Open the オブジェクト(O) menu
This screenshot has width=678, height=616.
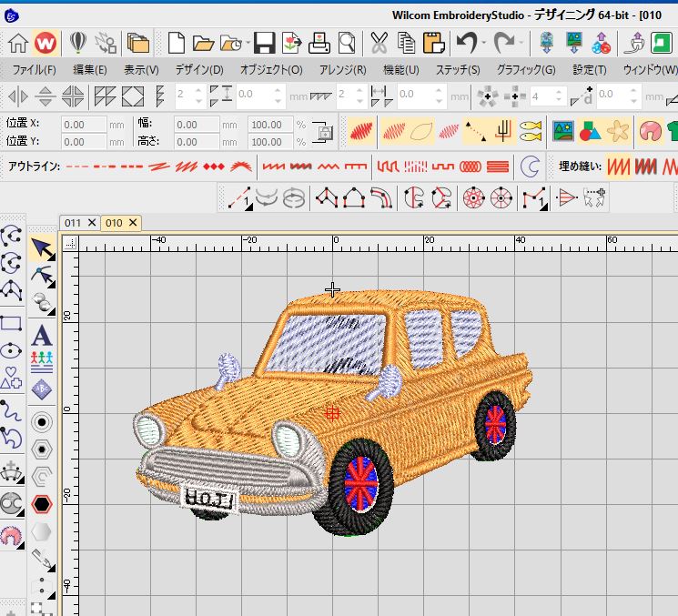tap(271, 69)
